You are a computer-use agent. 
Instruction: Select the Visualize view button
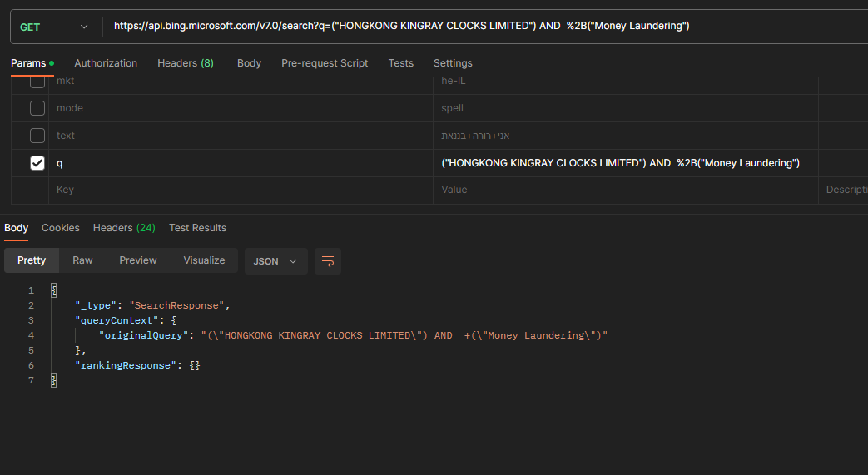(x=204, y=260)
